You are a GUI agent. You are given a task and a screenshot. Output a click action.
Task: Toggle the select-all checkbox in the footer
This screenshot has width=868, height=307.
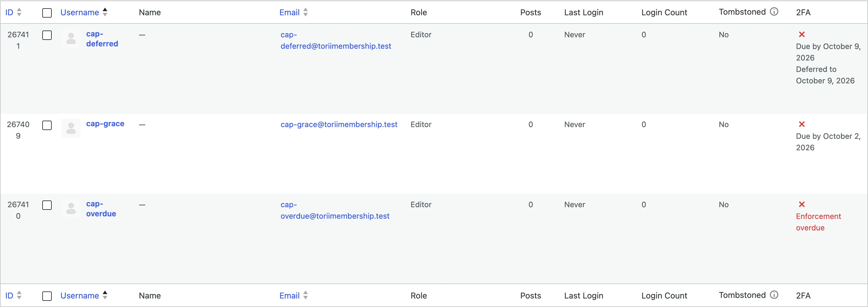[x=47, y=296]
